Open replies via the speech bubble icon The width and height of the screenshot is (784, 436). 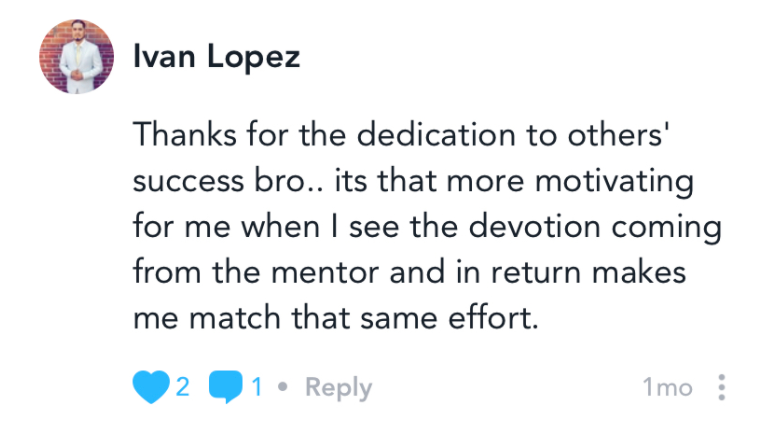[x=226, y=386]
